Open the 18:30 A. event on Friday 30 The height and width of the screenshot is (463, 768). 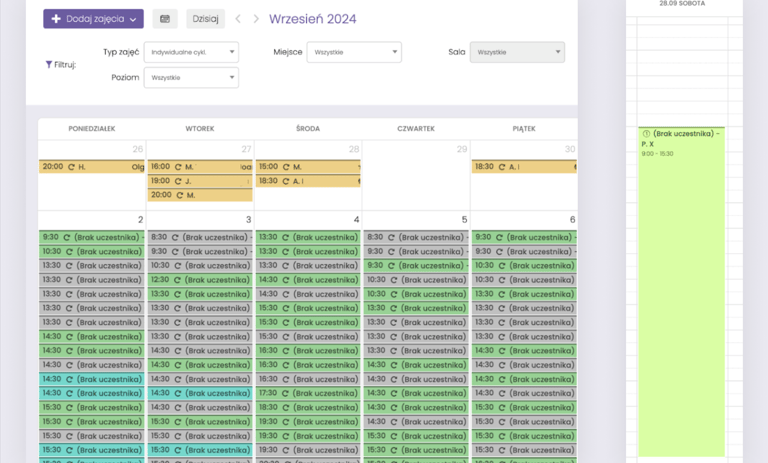click(x=524, y=167)
